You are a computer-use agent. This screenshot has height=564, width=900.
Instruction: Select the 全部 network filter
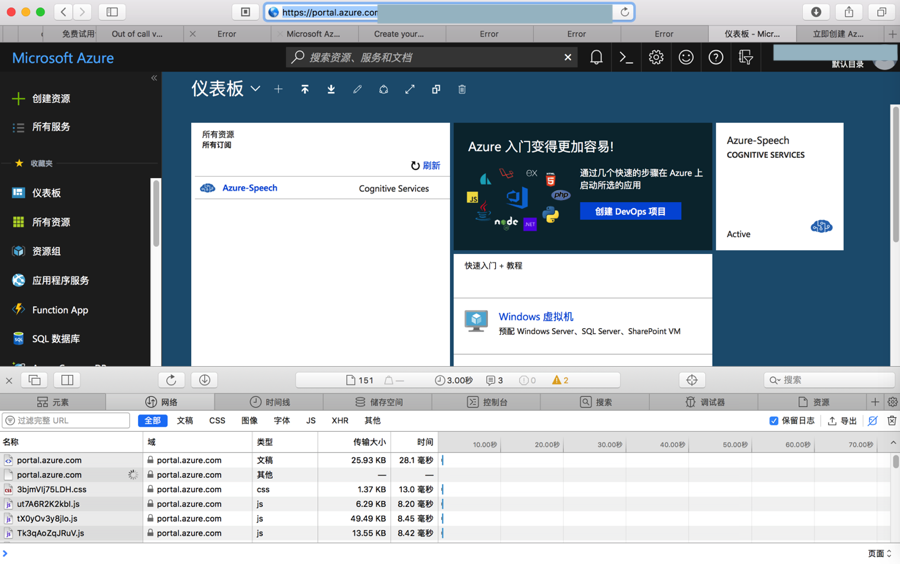point(153,421)
